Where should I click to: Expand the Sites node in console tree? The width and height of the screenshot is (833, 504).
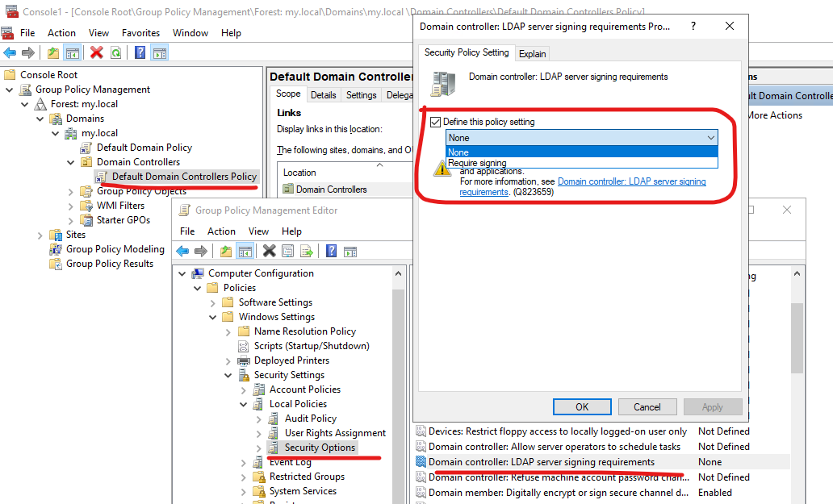click(x=40, y=235)
